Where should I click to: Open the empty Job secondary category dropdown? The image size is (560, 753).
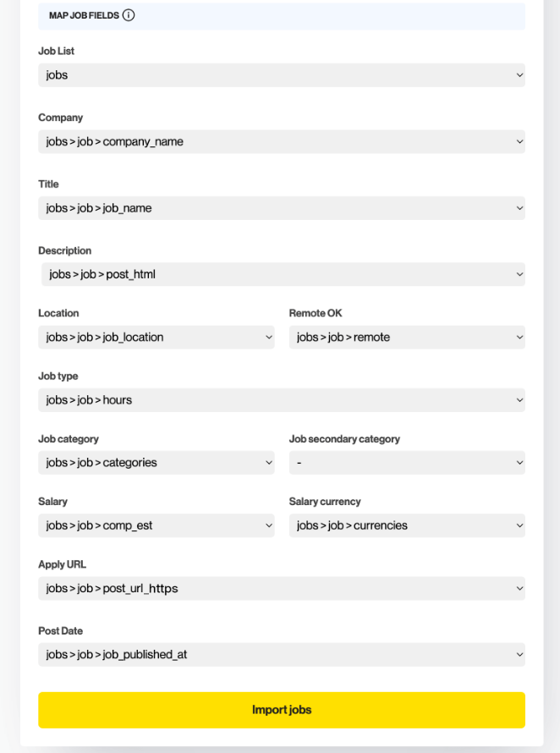407,463
